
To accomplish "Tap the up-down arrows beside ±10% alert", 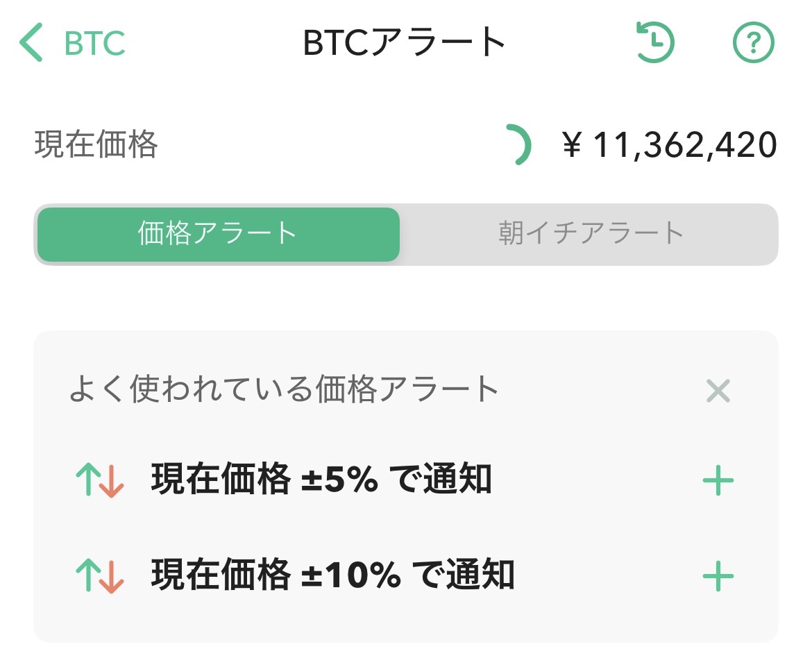I will (99, 575).
